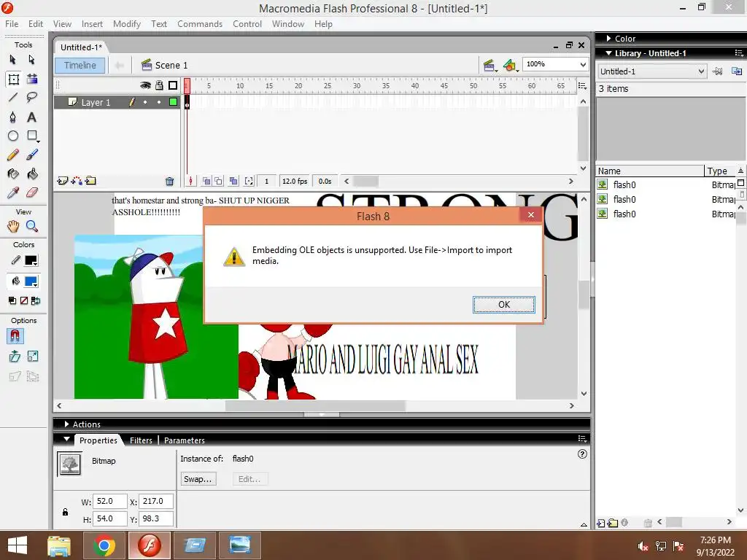Click the Swap... button
This screenshot has width=747, height=560.
pyautogui.click(x=198, y=479)
